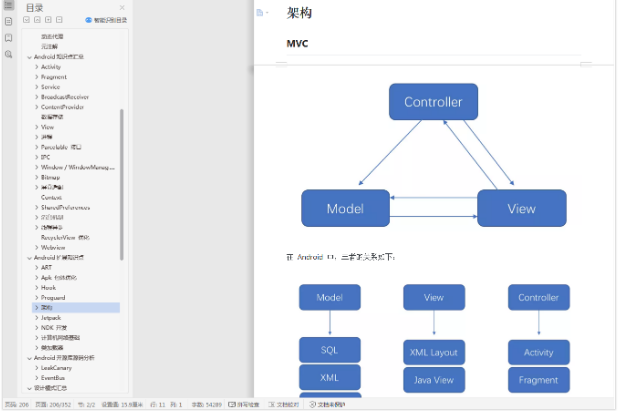Jump to the EventBus outline entry
The width and height of the screenshot is (619, 411).
click(53, 378)
